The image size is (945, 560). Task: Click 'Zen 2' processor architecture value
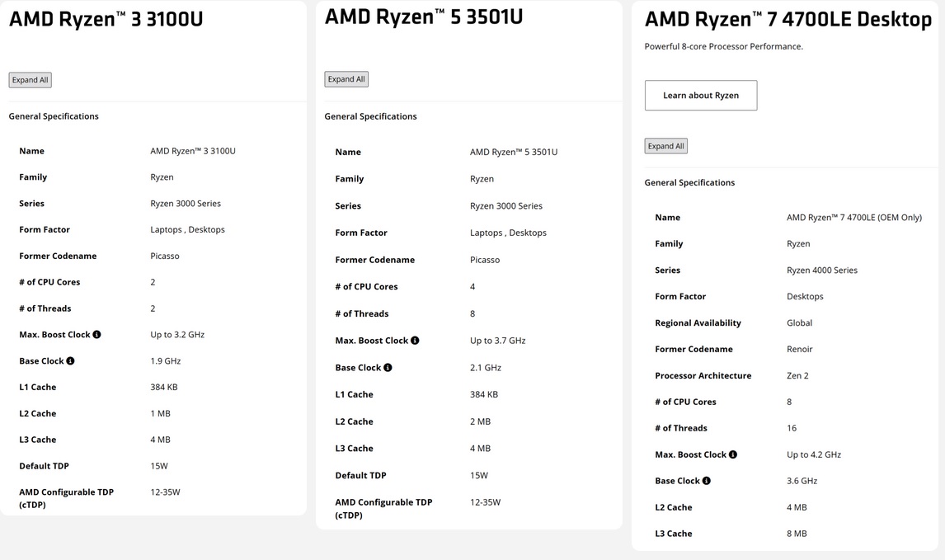(x=797, y=375)
